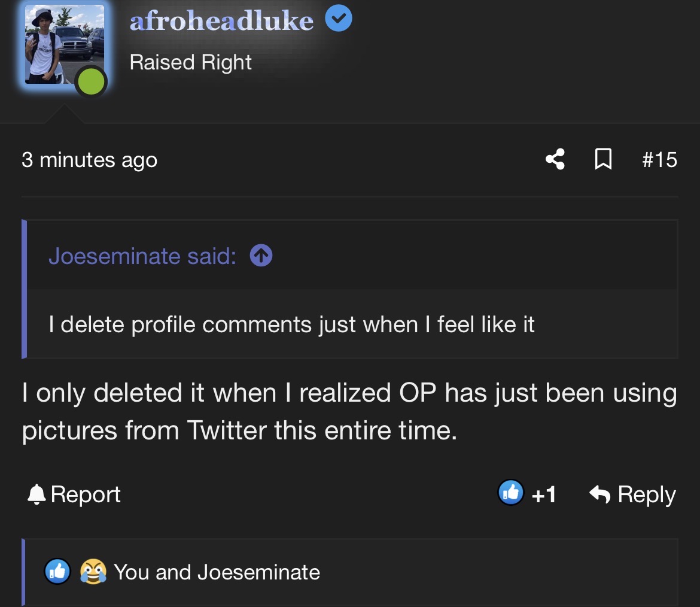The height and width of the screenshot is (607, 700).
Task: Jump to quoted post via up-arrow icon
Action: 261,256
